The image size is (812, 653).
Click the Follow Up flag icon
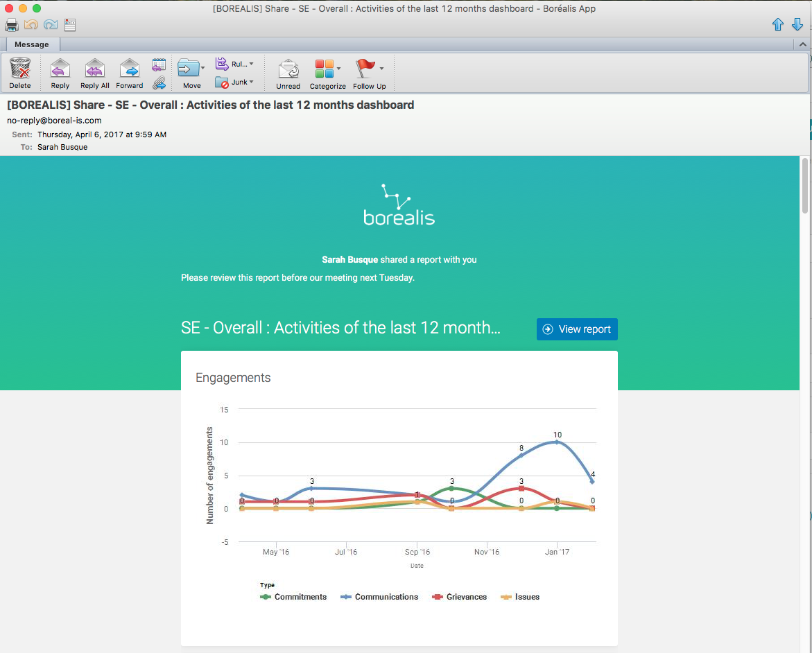tap(365, 69)
